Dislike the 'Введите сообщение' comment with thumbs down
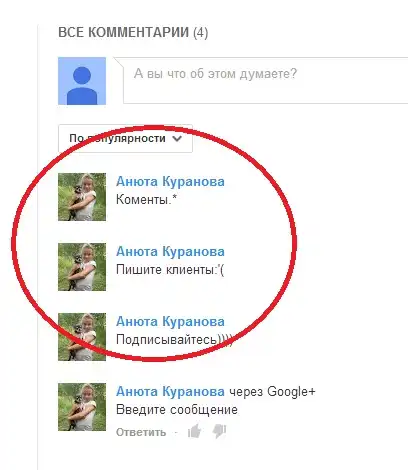 (x=219, y=432)
